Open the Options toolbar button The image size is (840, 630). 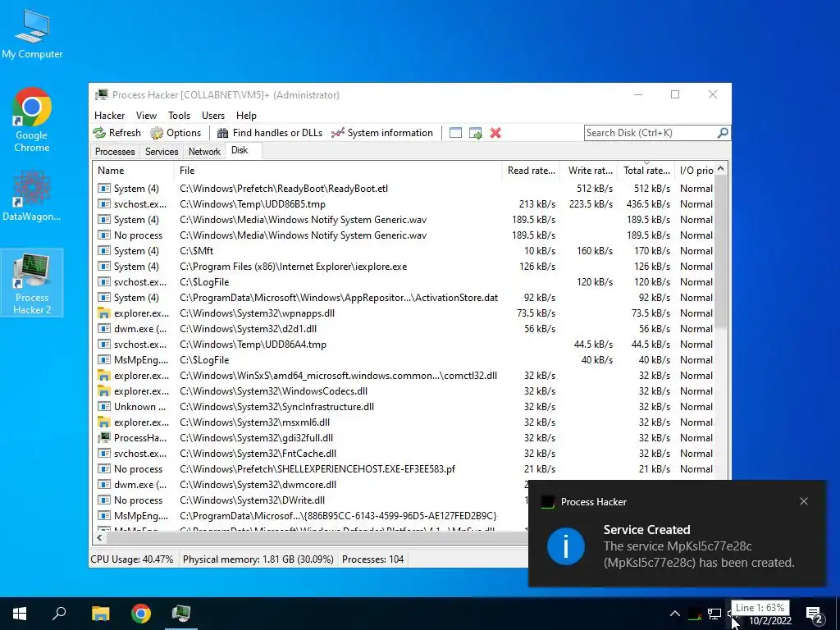pos(176,133)
